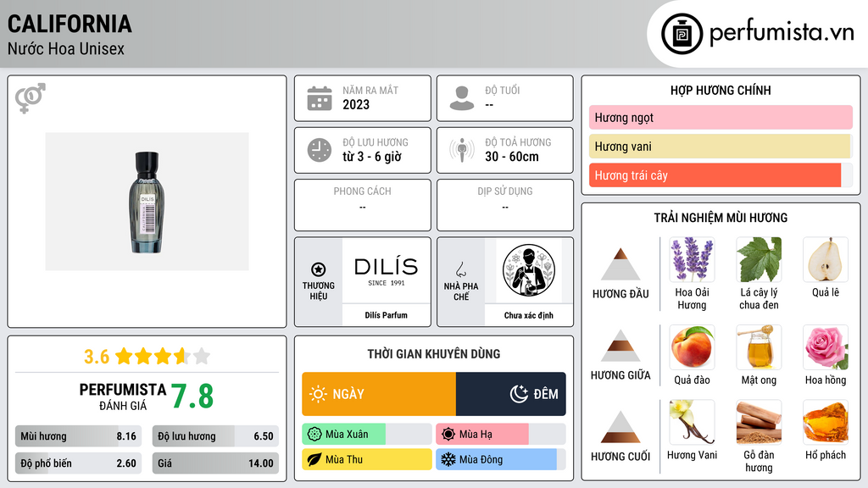This screenshot has height=488, width=868.
Task: Click the DILÍS Since 1991 brand logo
Action: [x=387, y=270]
